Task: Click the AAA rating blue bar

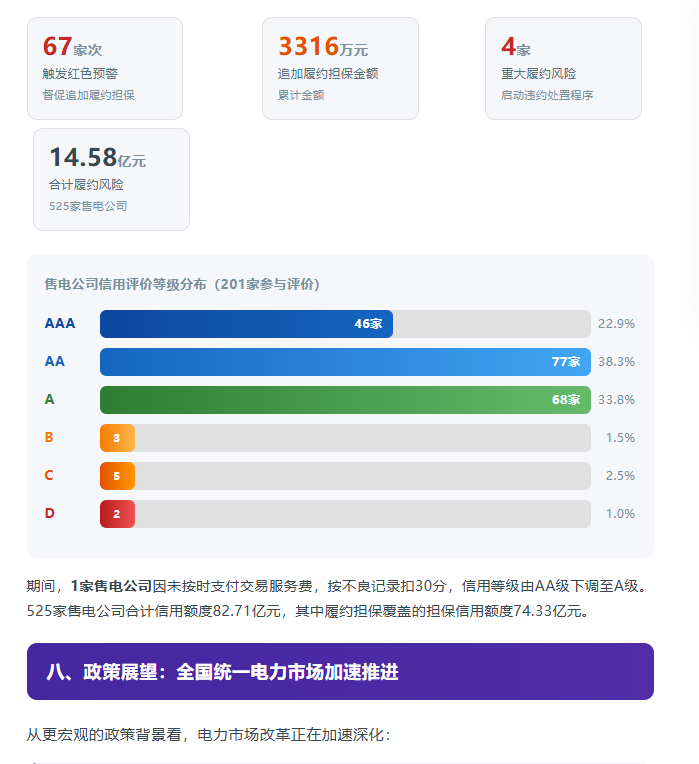Action: tap(246, 324)
